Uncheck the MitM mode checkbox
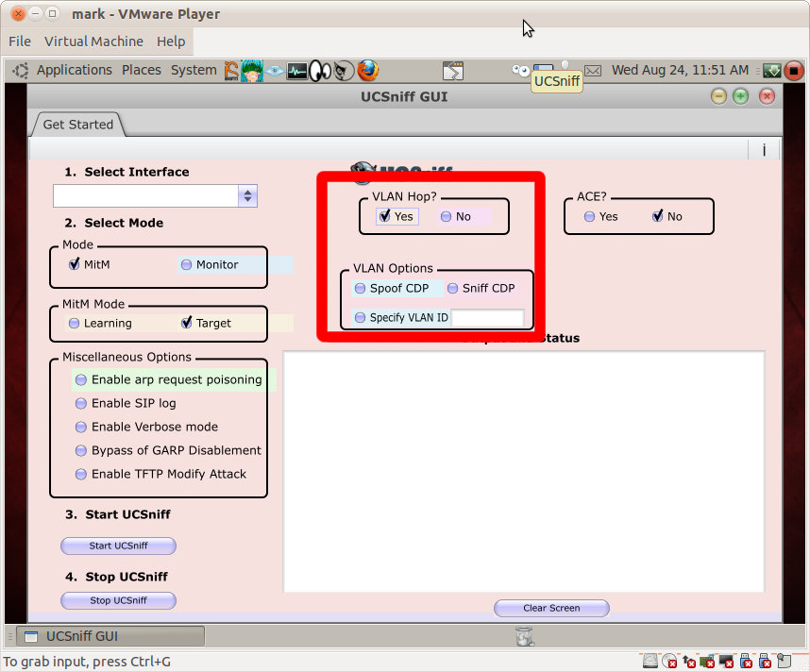 (x=74, y=263)
